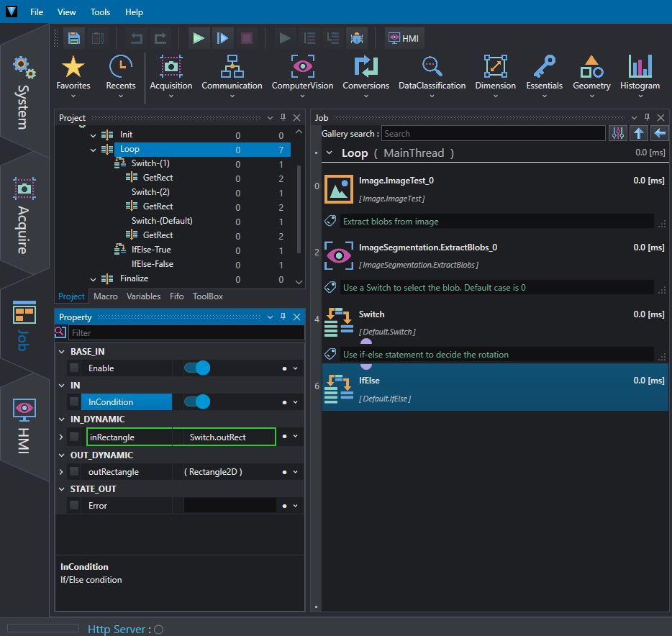Collapse the Loop MainThread section header

329,153
